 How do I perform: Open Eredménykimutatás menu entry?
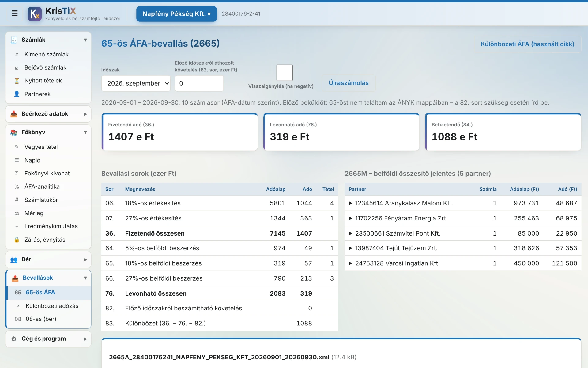(48, 226)
